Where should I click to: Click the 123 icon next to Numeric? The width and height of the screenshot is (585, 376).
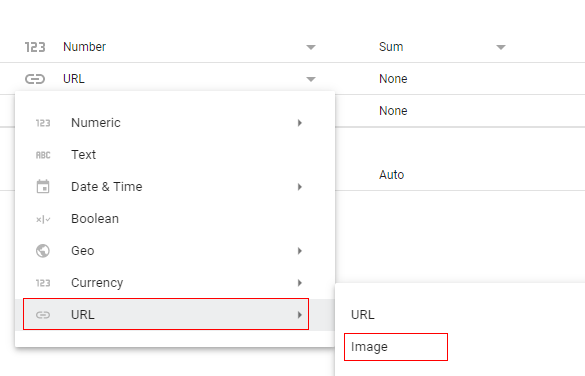[x=43, y=123]
